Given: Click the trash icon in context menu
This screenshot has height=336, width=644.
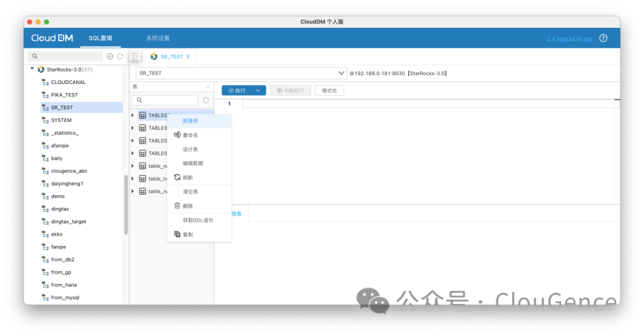Looking at the screenshot, I should click(x=177, y=206).
